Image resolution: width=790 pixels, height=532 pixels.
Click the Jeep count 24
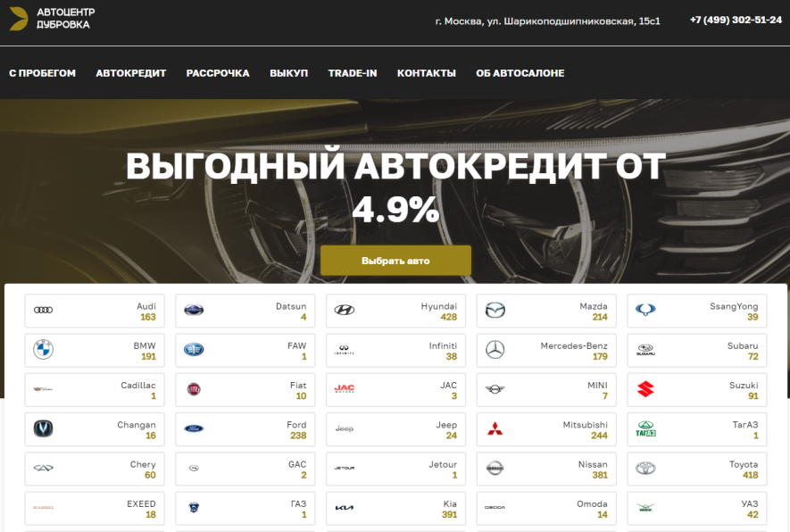click(452, 436)
